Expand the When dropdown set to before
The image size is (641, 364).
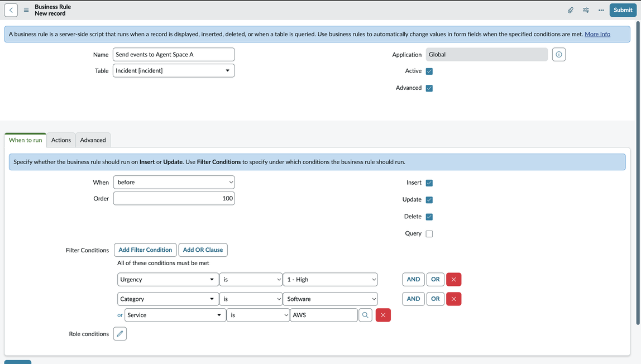(x=174, y=183)
